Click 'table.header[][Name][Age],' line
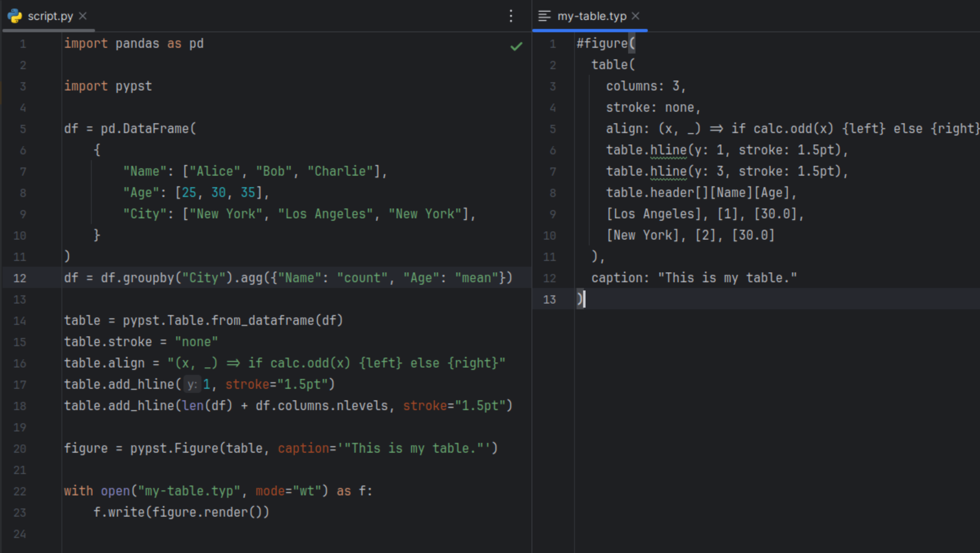Viewport: 980px width, 553px height. (702, 192)
